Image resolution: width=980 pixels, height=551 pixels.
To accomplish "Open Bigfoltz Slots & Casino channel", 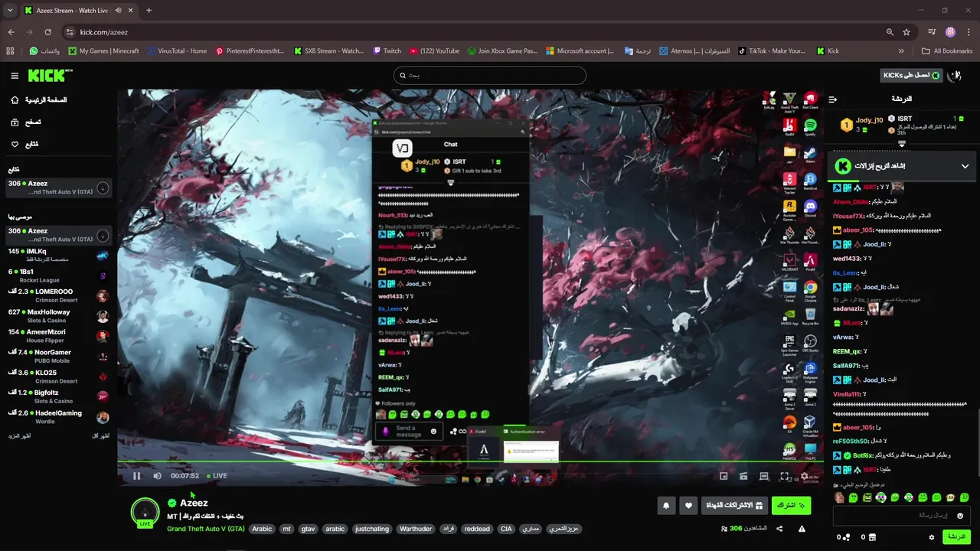I will [x=59, y=396].
